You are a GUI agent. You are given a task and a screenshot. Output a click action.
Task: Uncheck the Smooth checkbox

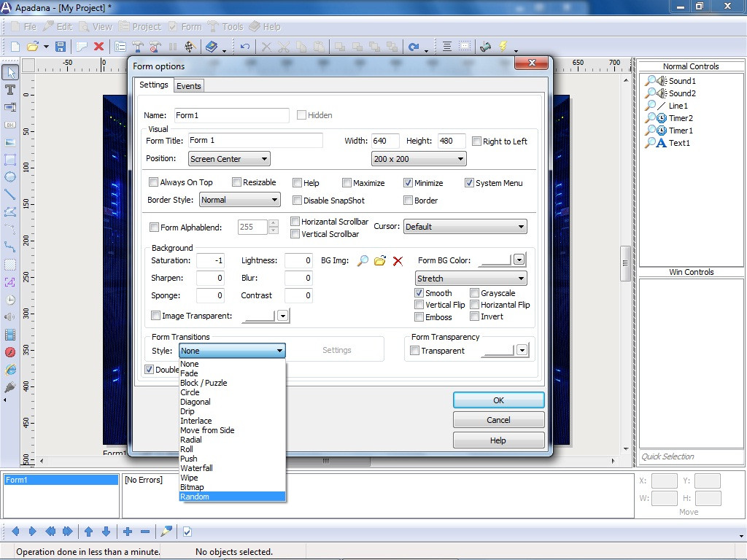419,293
